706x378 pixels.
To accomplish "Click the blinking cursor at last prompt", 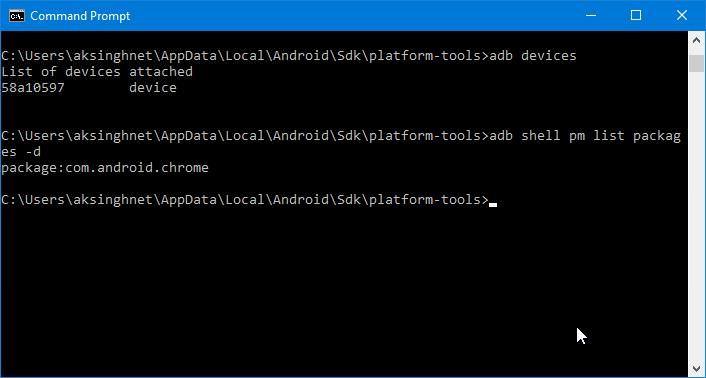I will 493,204.
